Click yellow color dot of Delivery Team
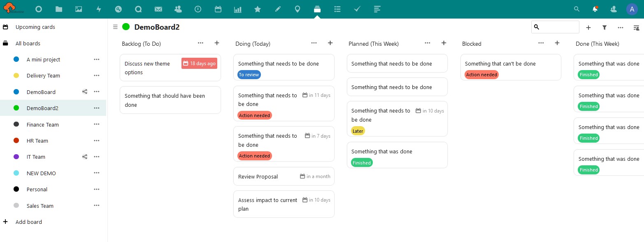This screenshot has height=242, width=644. click(x=16, y=75)
